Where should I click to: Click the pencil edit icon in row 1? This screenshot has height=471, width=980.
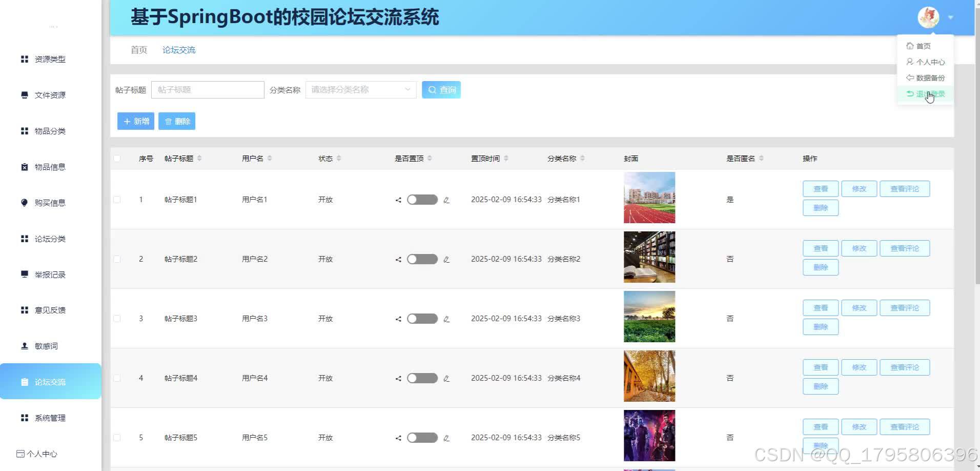click(x=446, y=200)
